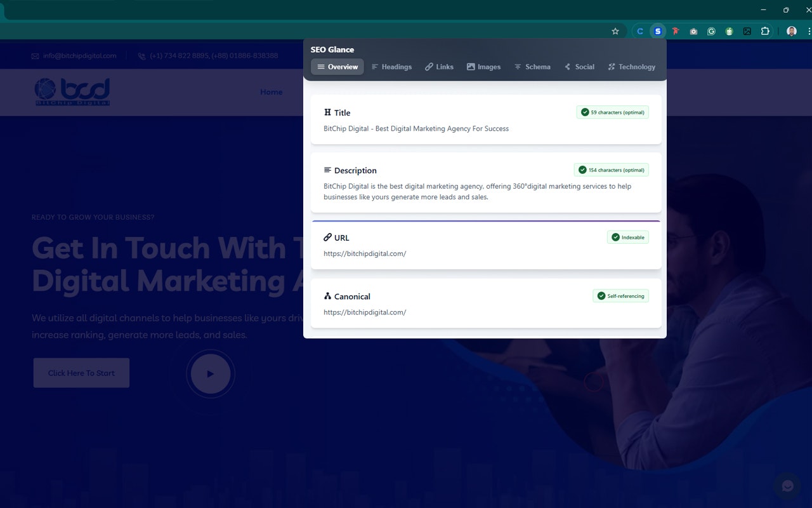Click the Title heading icon

327,112
